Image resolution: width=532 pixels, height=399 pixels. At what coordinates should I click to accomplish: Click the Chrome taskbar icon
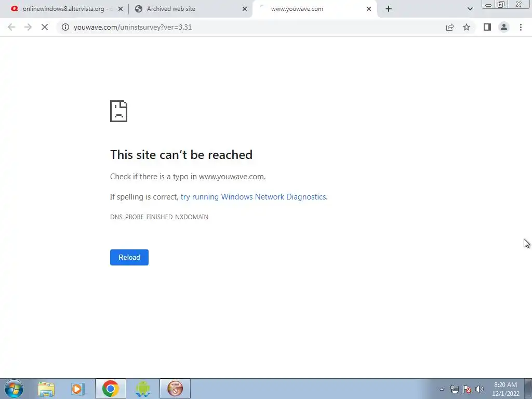click(110, 389)
